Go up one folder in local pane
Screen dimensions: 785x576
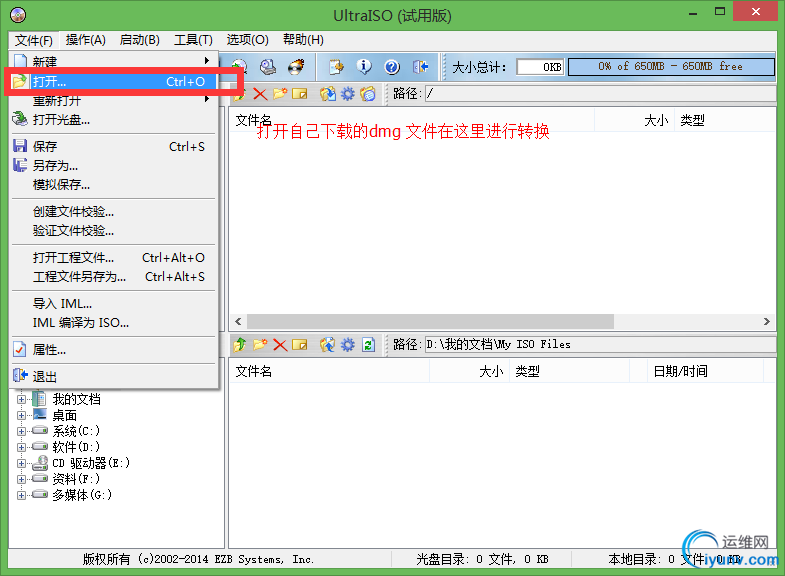(x=240, y=345)
